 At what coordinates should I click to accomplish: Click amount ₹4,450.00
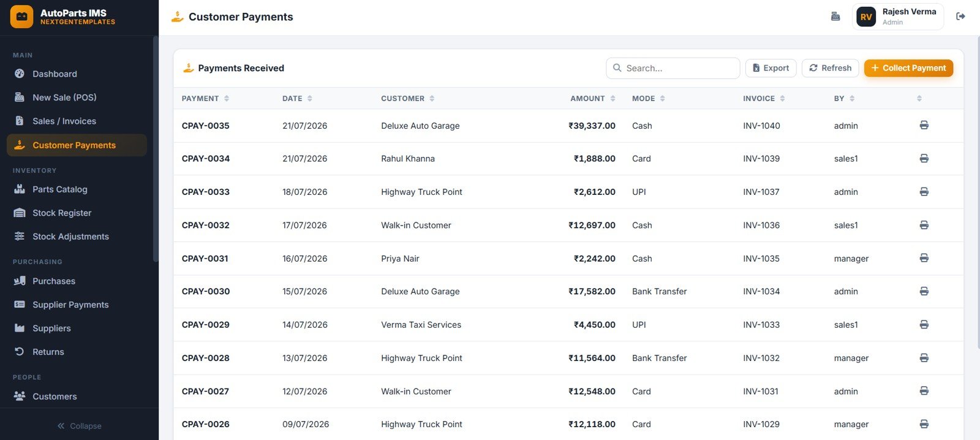[x=594, y=325]
